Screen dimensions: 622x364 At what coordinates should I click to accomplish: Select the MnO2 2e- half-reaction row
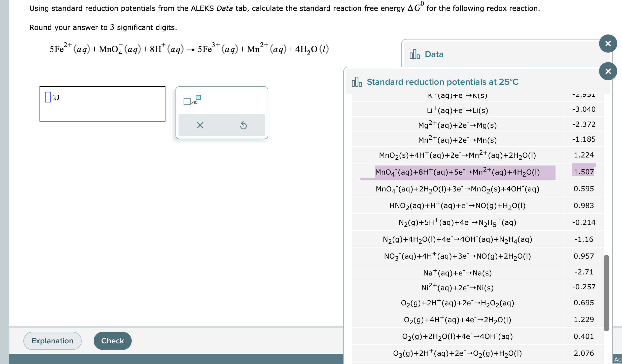457,155
